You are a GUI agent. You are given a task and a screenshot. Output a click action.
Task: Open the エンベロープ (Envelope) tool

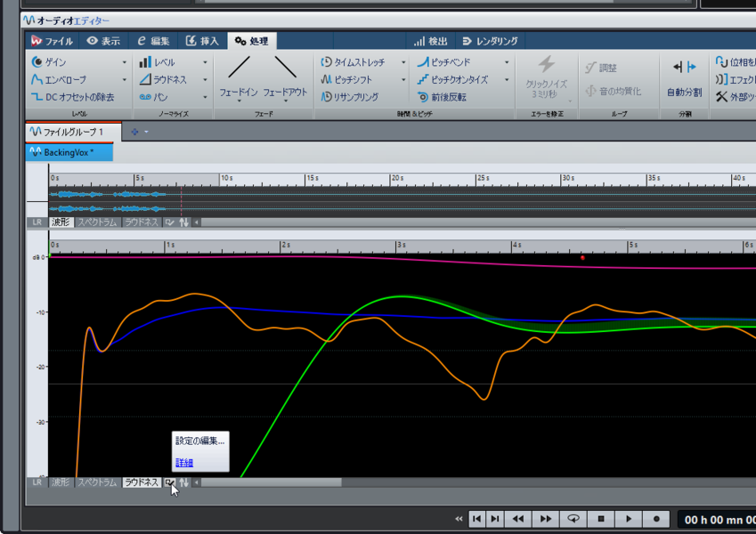point(59,79)
